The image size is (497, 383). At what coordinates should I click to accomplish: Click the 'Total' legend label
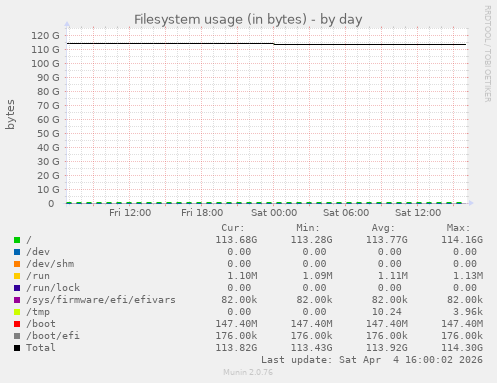pyautogui.click(x=41, y=348)
